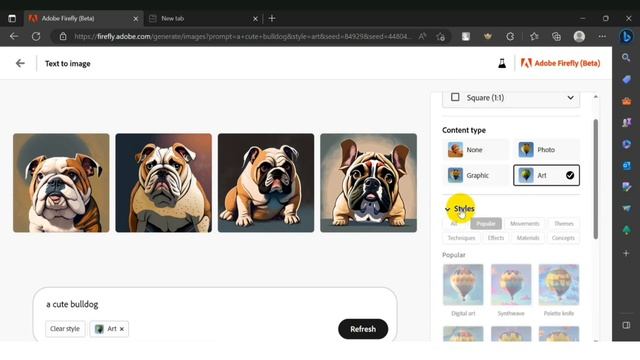The height and width of the screenshot is (360, 640).
Task: Click the sidebar Tools briefcase icon
Action: coord(626,101)
